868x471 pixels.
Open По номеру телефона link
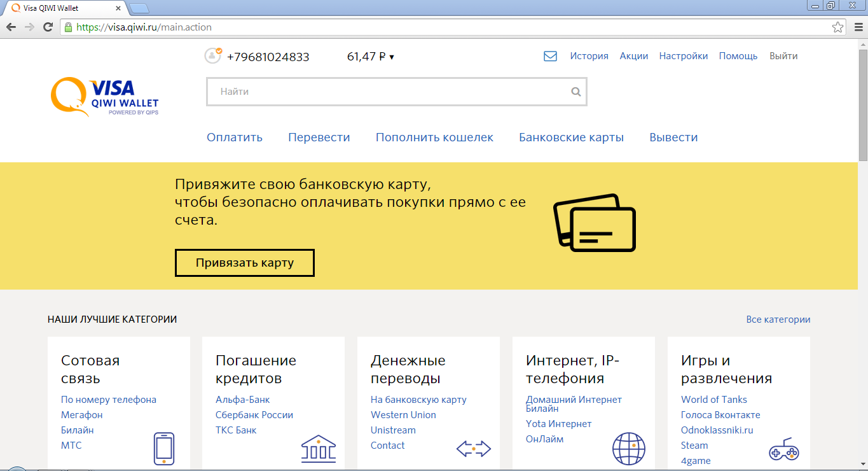(109, 400)
